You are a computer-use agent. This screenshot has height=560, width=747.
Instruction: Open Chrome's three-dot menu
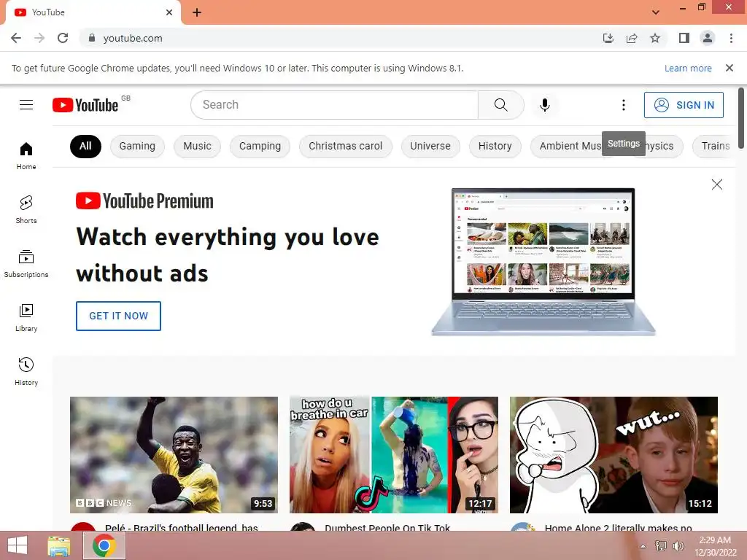pyautogui.click(x=731, y=38)
